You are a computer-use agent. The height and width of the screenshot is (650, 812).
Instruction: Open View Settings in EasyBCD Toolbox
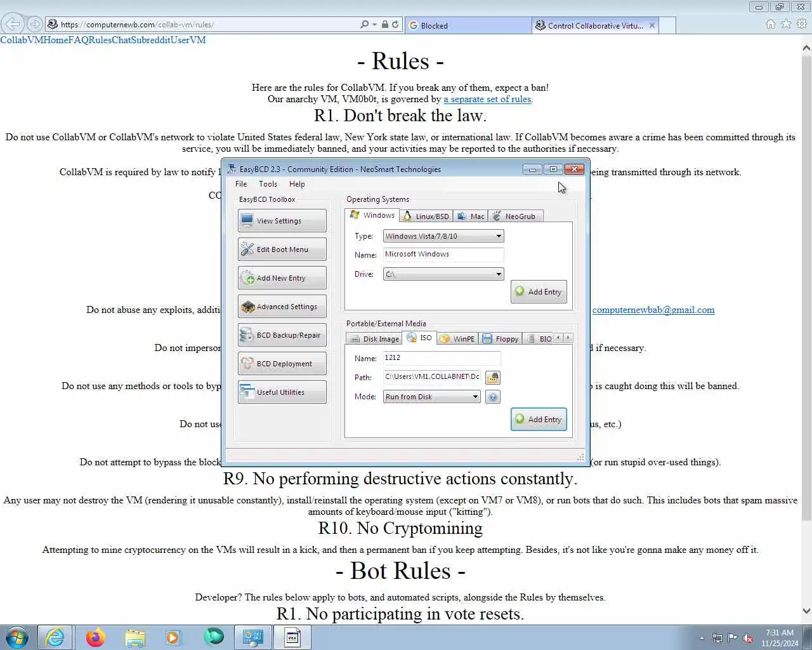click(x=282, y=221)
